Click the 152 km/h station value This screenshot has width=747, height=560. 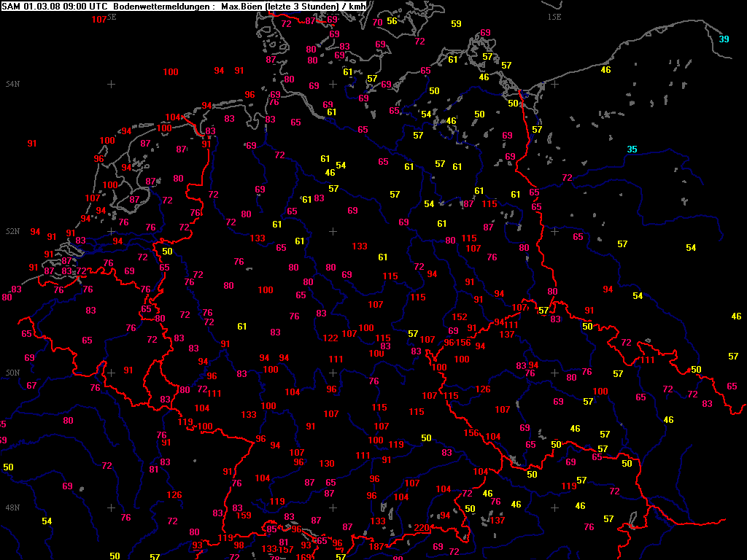460,317
